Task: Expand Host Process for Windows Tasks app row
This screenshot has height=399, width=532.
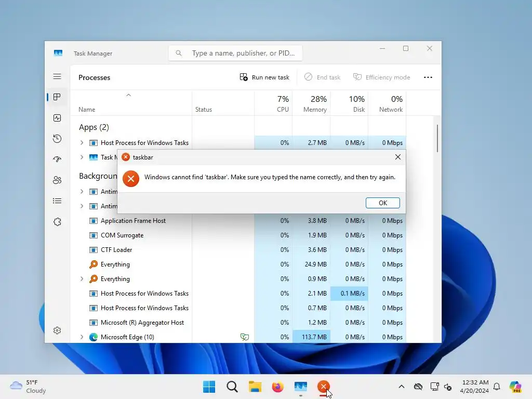Action: click(82, 143)
